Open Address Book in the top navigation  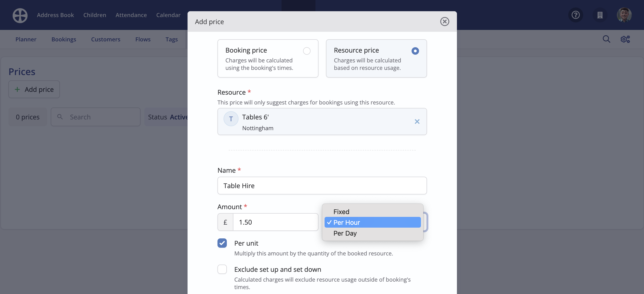(x=55, y=15)
